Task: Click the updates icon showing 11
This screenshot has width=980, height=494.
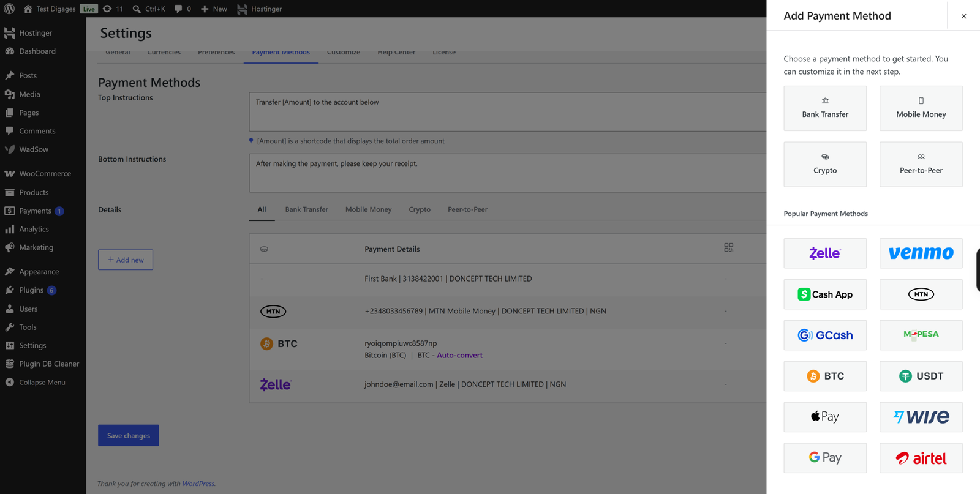Action: click(107, 9)
